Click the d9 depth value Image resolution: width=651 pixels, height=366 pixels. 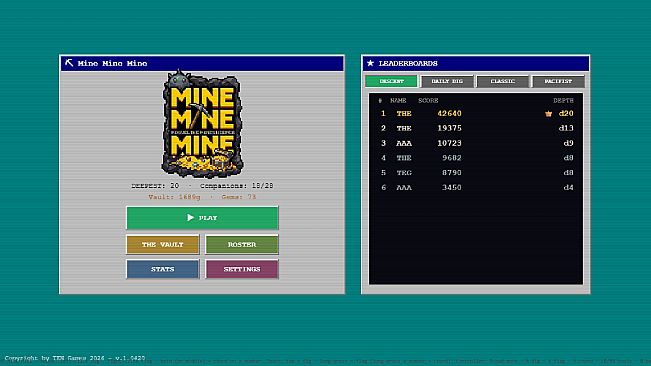[568, 143]
